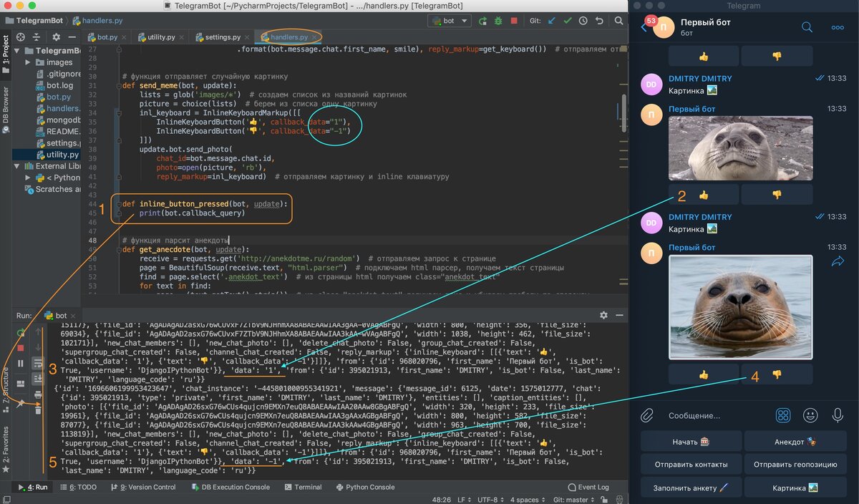
Task: Collapse all in Project panel
Action: (x=35, y=37)
